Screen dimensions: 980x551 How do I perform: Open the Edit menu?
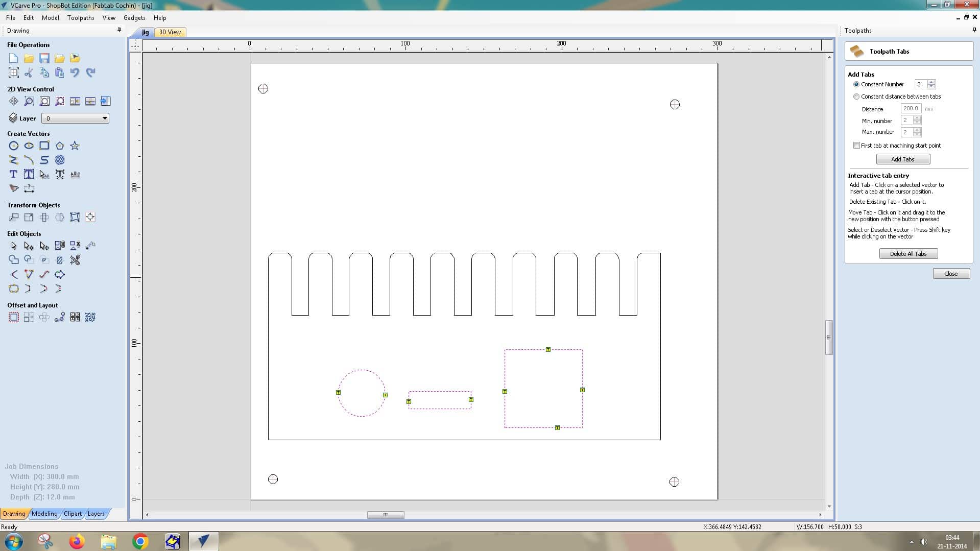tap(29, 17)
